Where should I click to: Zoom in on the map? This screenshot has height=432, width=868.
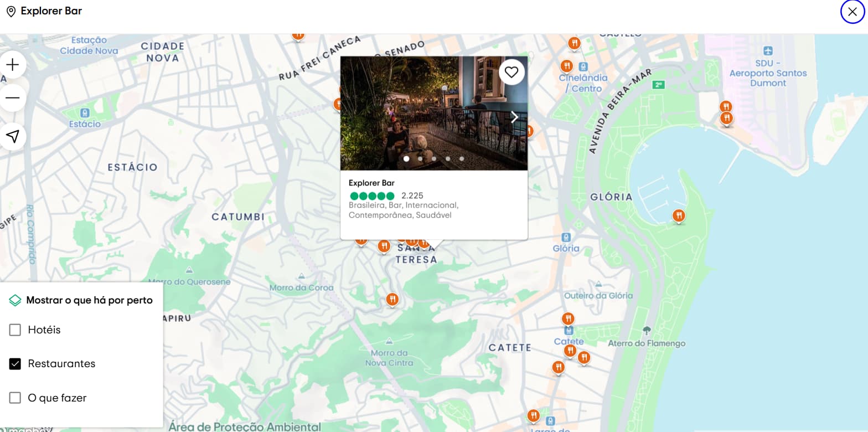coord(13,65)
